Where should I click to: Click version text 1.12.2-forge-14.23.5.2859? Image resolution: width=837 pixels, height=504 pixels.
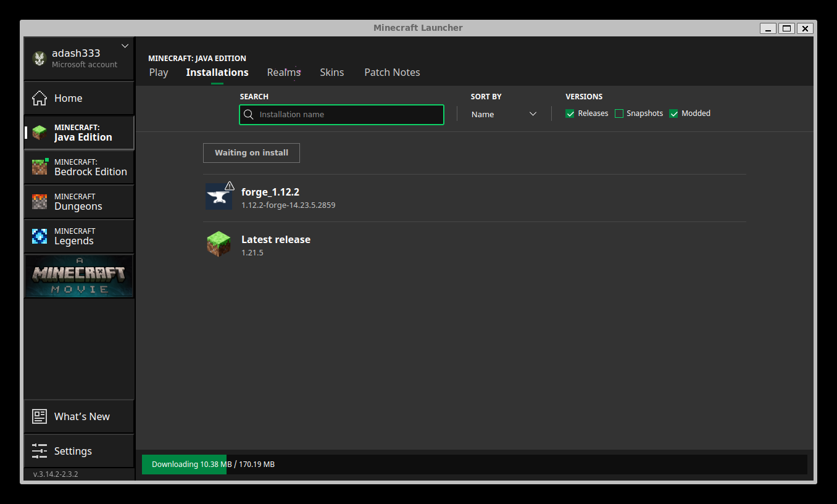pyautogui.click(x=288, y=205)
